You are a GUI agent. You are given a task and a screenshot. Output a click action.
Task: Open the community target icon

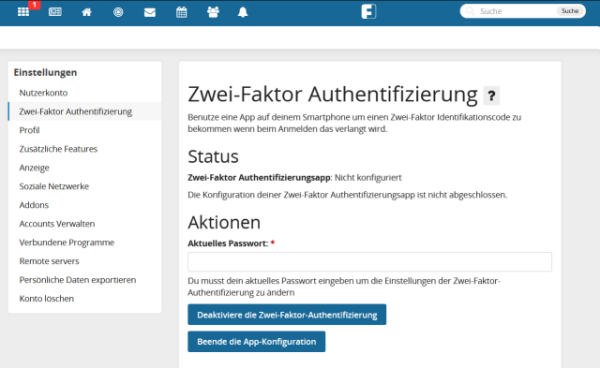coord(118,12)
